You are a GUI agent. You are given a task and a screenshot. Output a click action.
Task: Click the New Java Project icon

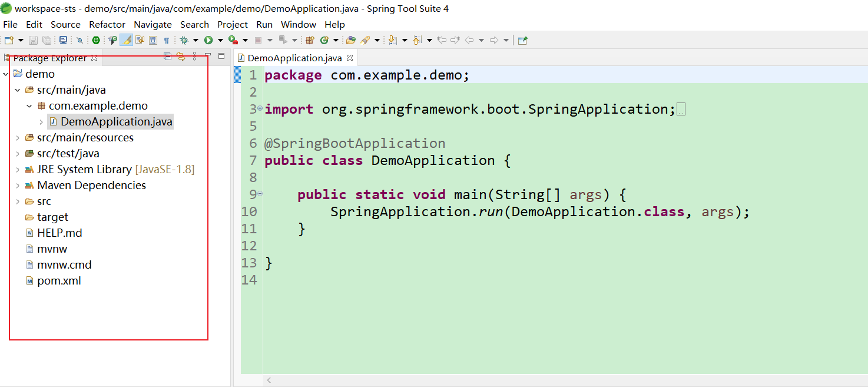(x=311, y=39)
